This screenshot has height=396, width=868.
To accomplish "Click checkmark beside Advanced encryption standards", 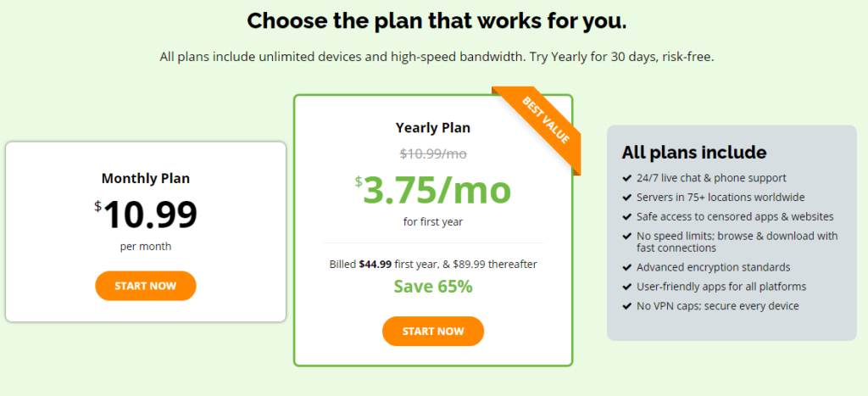I will pyautogui.click(x=626, y=267).
